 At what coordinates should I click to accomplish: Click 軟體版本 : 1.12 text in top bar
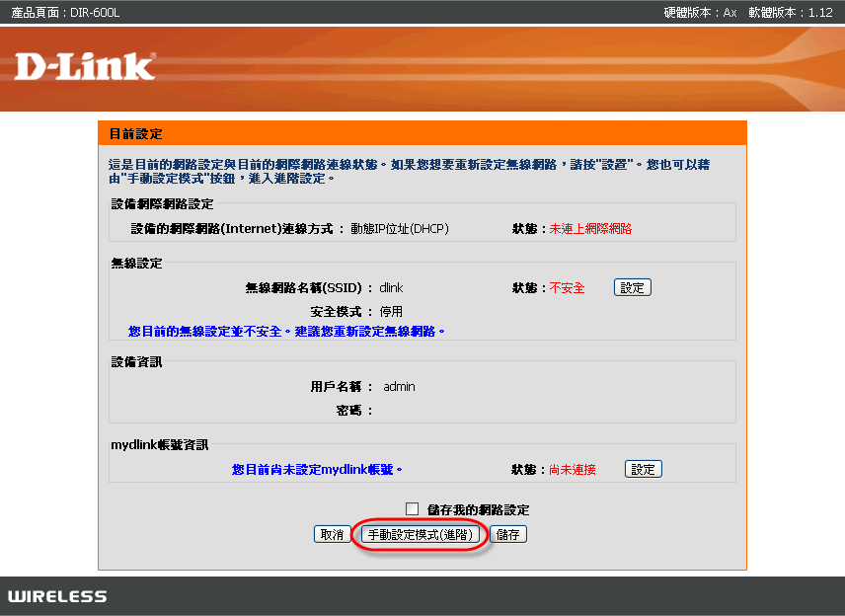pos(791,13)
